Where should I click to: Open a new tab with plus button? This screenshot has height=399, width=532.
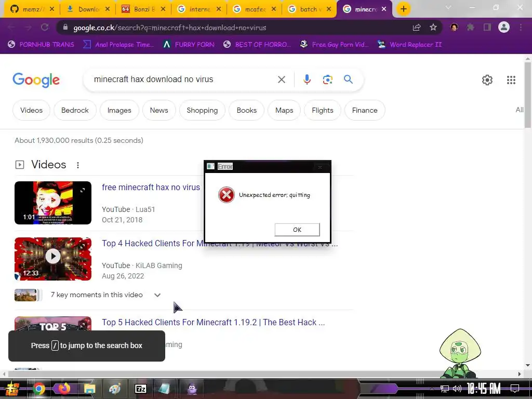(x=403, y=9)
